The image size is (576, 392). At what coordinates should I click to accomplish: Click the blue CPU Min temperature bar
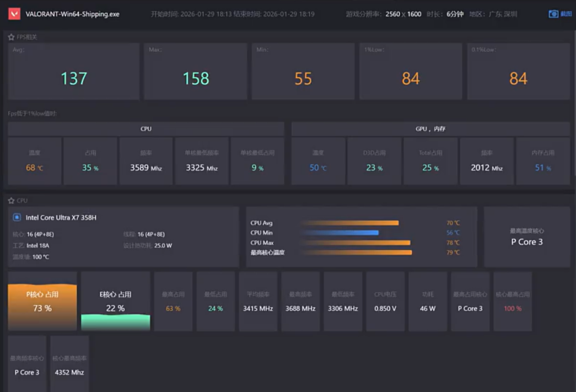(x=340, y=233)
